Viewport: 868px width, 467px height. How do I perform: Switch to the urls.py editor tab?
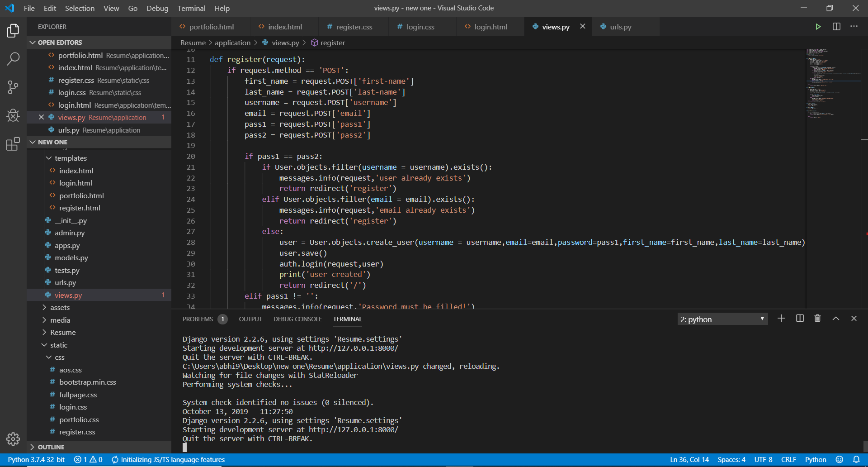(620, 27)
